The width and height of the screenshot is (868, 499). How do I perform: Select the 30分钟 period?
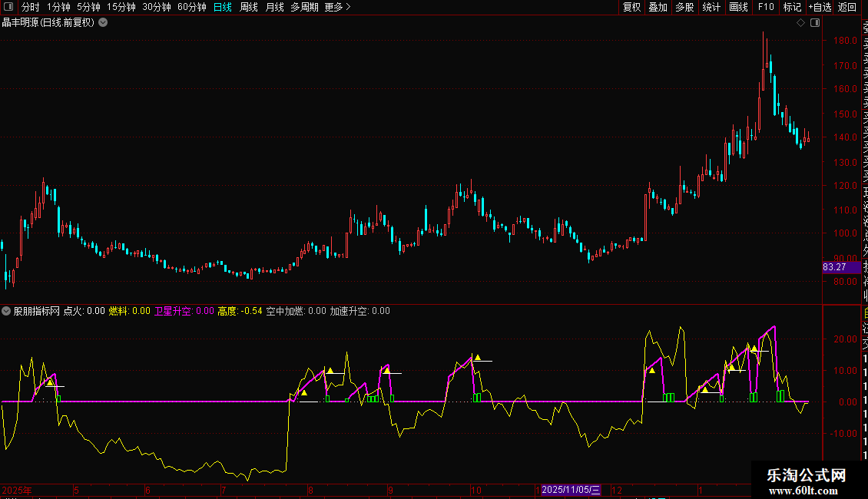point(157,7)
